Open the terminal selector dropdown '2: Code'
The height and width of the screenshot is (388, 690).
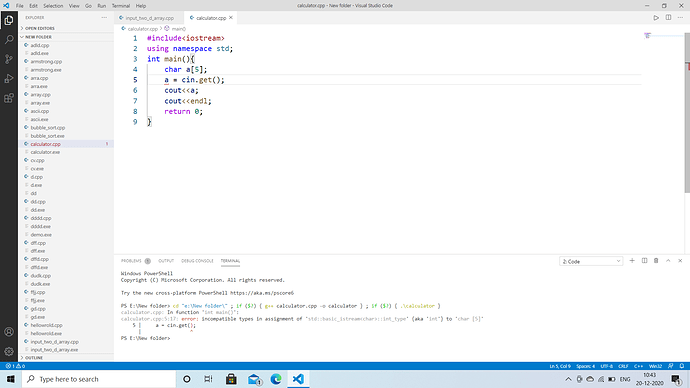pos(591,261)
